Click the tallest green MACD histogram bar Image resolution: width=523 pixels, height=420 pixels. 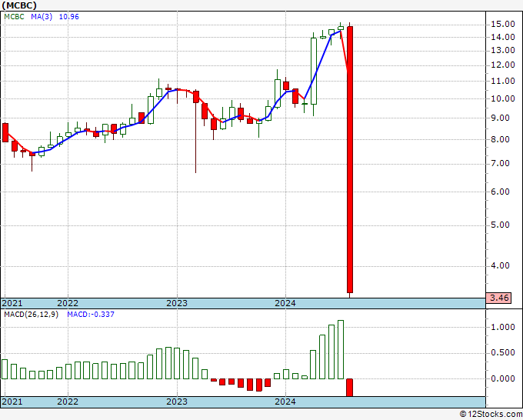[341, 349]
